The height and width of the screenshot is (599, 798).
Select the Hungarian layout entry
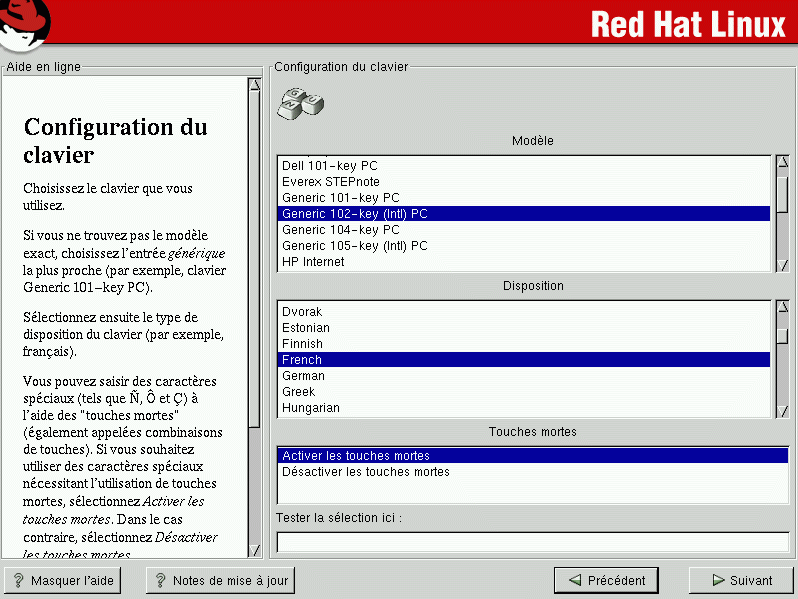pyautogui.click(x=310, y=408)
